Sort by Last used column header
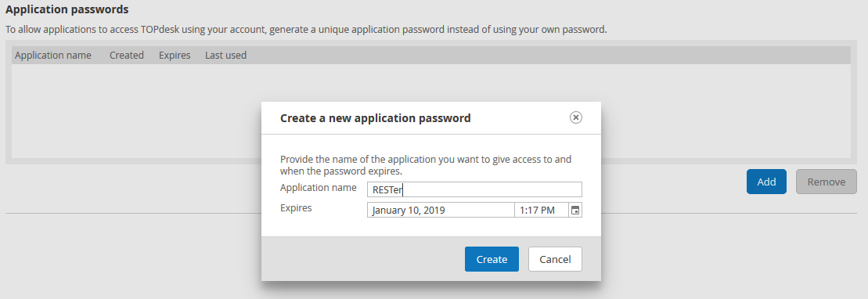Viewport: 868px width, 299px height. click(226, 56)
